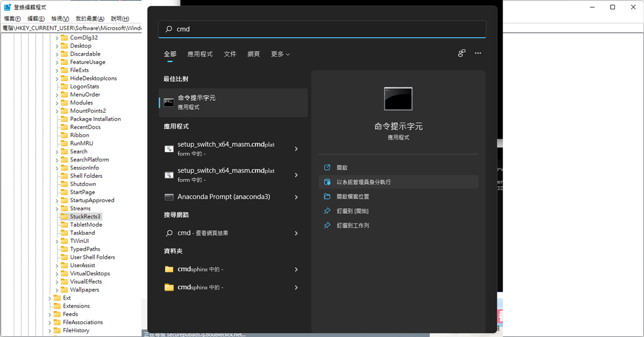Click the cmd search input field
Image resolution: width=644 pixels, height=337 pixels.
tap(322, 29)
